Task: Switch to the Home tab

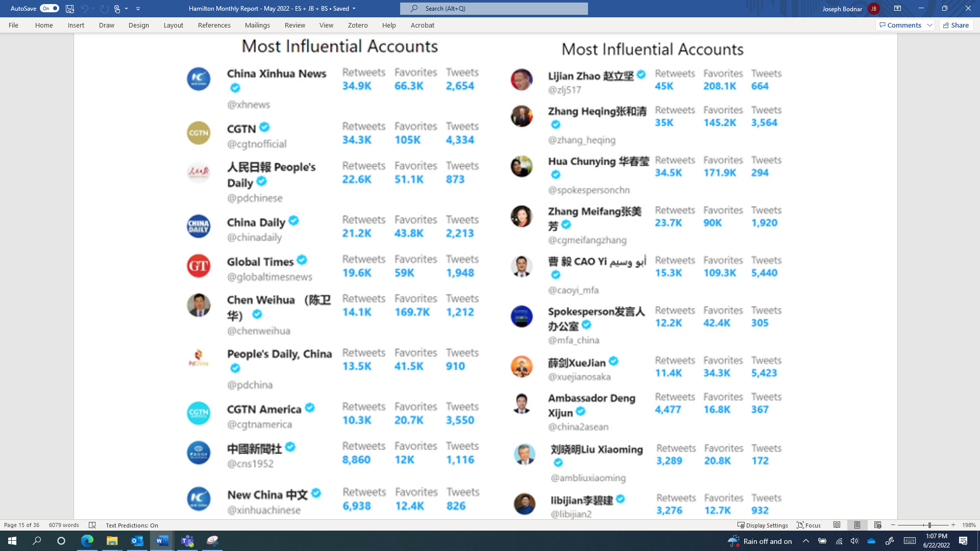Action: 44,25
